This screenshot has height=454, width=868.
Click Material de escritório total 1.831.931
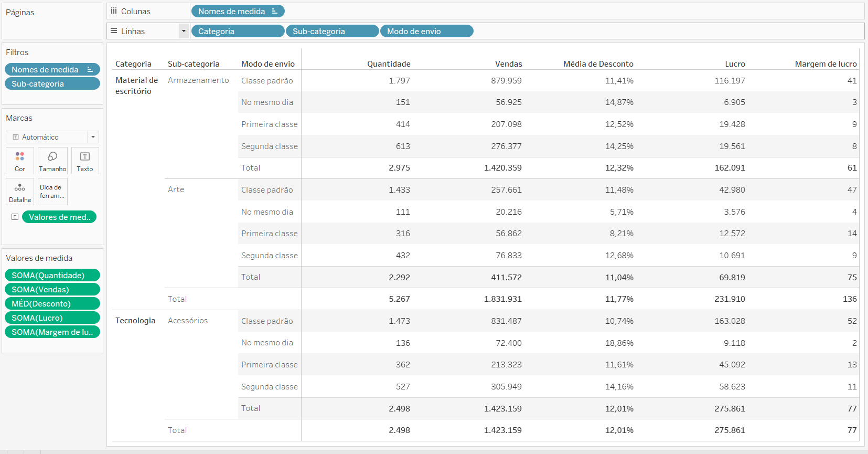(502, 299)
